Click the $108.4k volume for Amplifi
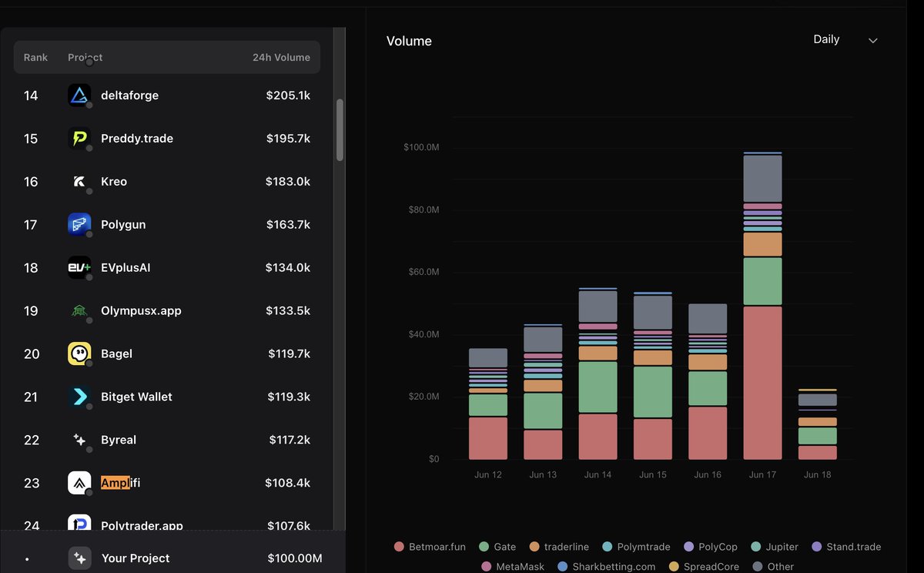The width and height of the screenshot is (924, 573). tap(288, 484)
